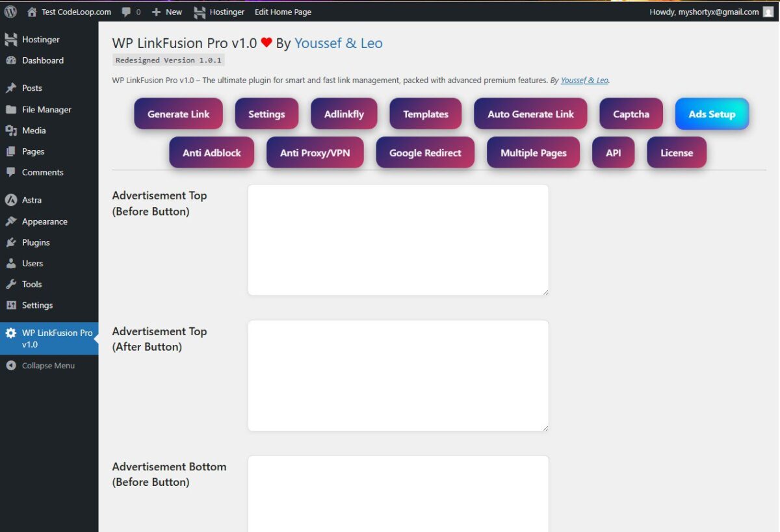Click Collapse Menu text in sidebar

click(48, 366)
